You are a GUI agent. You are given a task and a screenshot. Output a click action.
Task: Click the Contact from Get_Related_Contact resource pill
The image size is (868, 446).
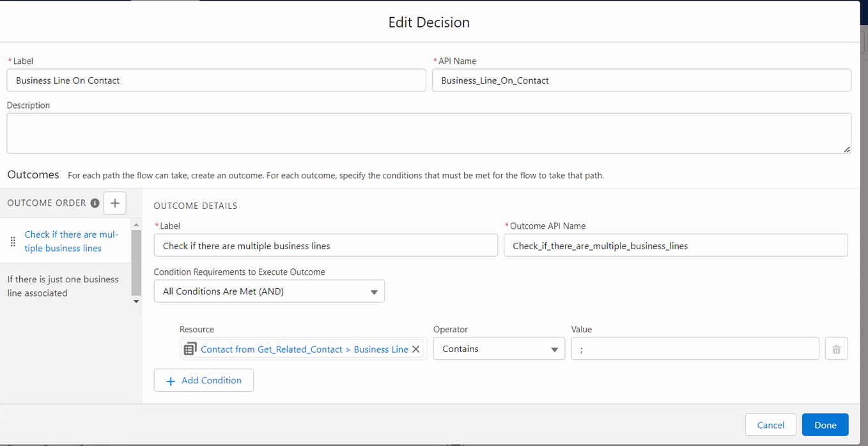pos(304,349)
